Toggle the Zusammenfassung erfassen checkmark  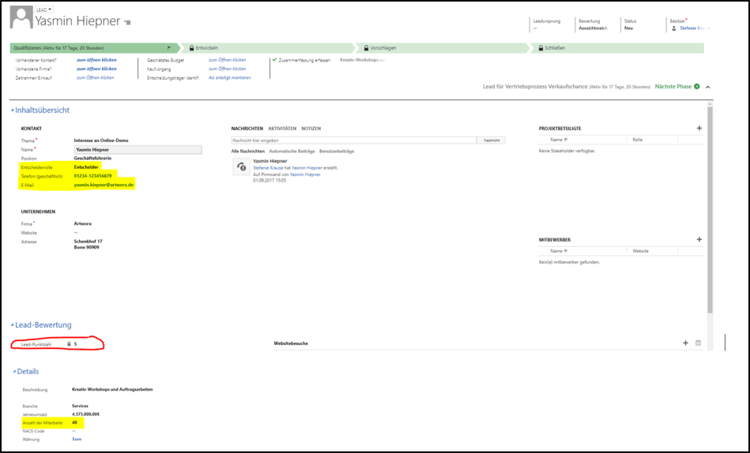pyautogui.click(x=274, y=60)
